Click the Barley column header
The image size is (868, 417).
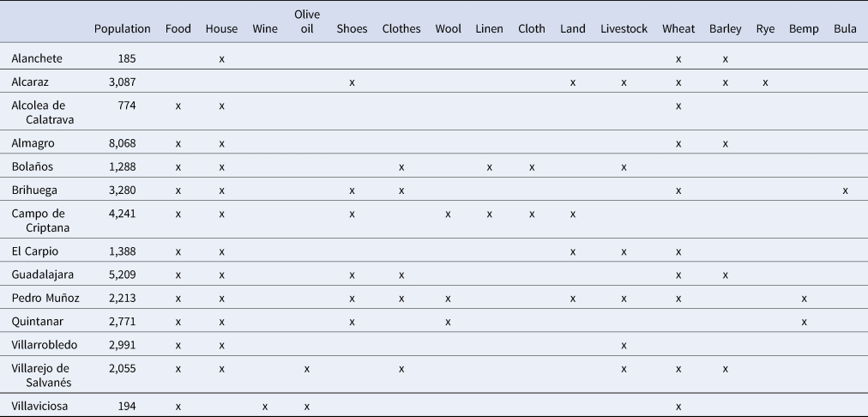(x=725, y=29)
